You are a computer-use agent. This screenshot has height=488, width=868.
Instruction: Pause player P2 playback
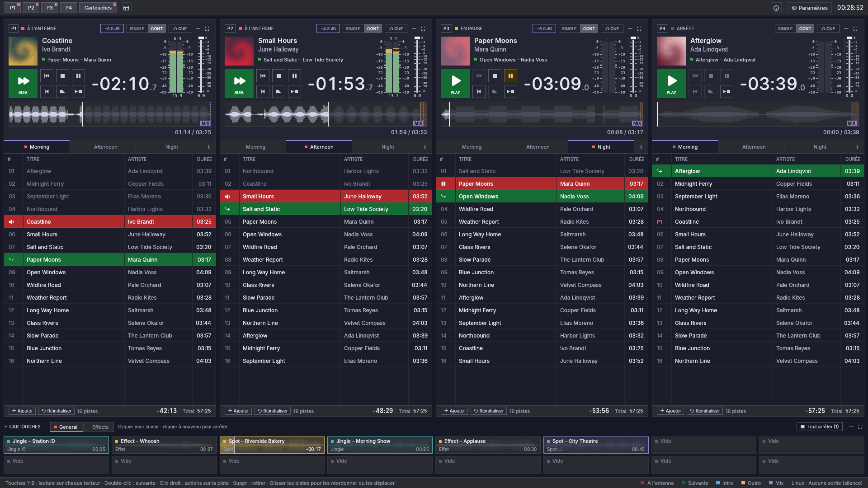click(294, 76)
